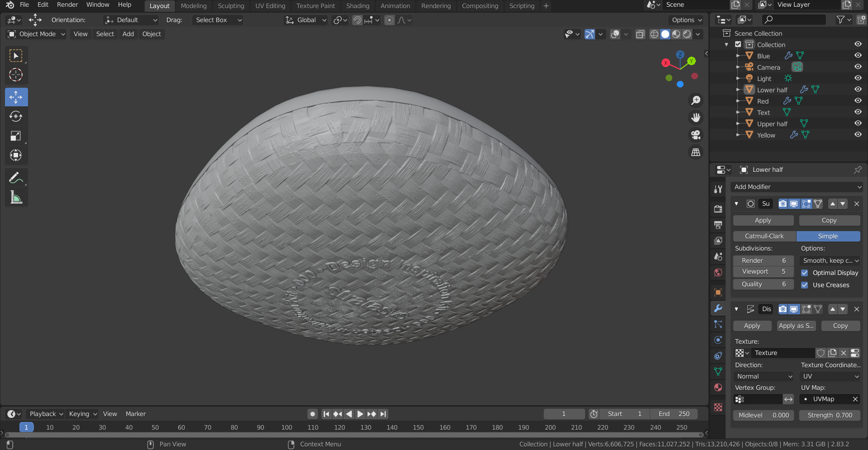Image resolution: width=868 pixels, height=450 pixels.
Task: Open the Drag Select Box dropdown
Action: 218,20
